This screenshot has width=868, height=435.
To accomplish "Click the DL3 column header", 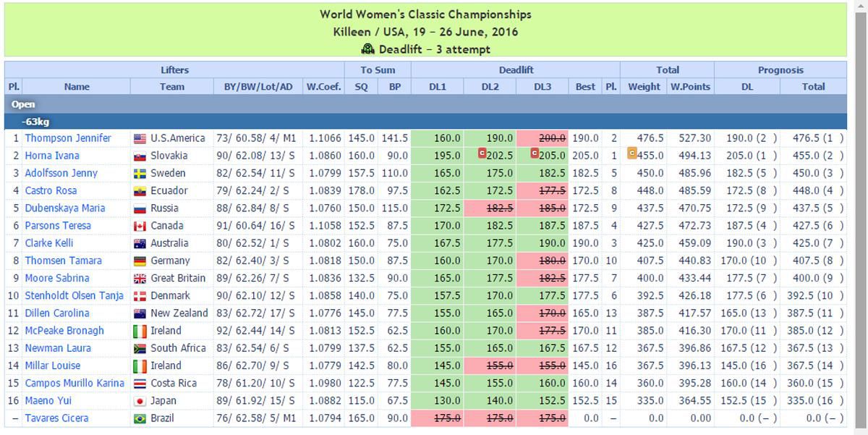I will click(542, 87).
